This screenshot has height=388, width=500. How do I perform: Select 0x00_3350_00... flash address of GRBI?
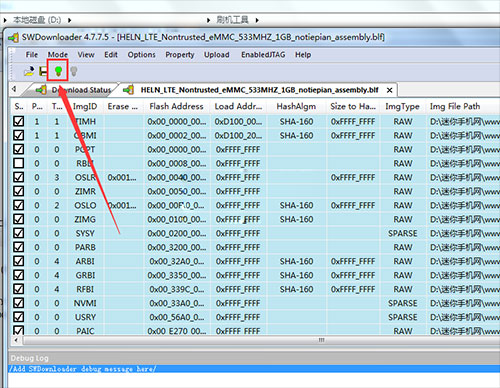pos(177,275)
